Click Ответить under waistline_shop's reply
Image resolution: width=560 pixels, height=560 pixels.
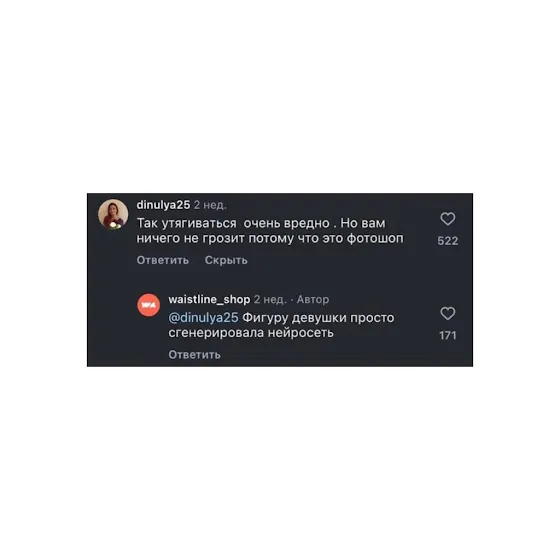point(194,355)
